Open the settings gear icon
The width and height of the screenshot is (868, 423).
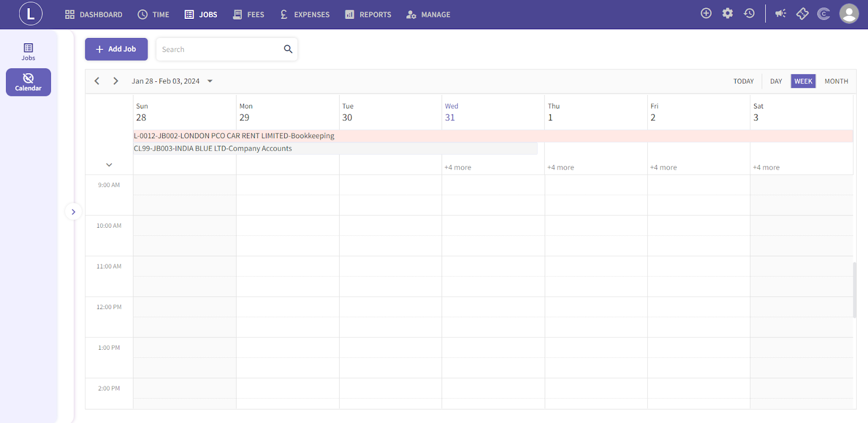[727, 14]
